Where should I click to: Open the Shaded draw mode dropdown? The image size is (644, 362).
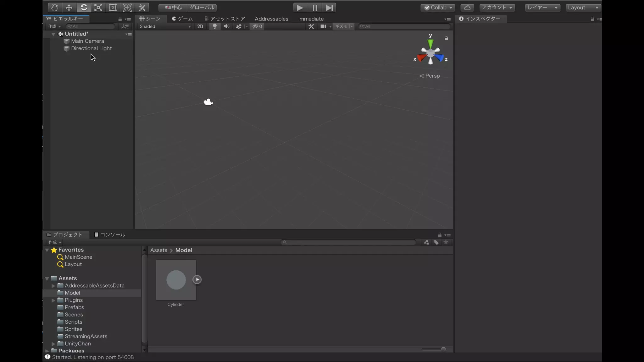point(165,26)
